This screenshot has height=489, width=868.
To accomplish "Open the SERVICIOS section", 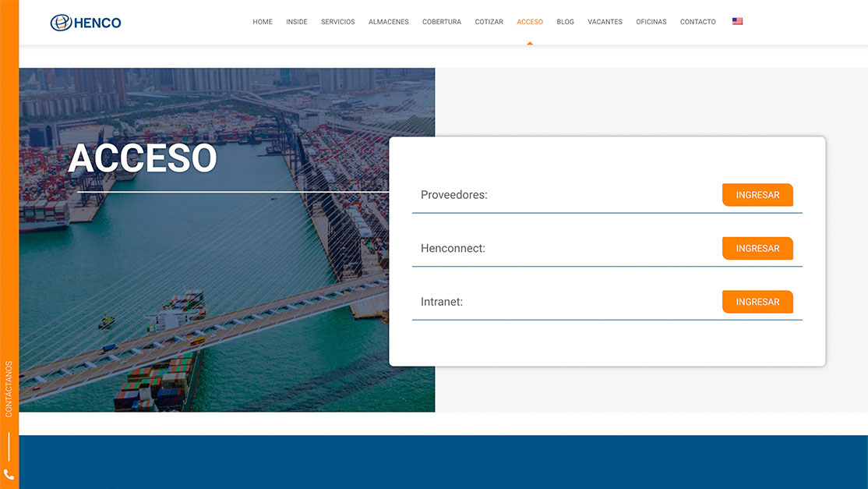I will point(337,21).
